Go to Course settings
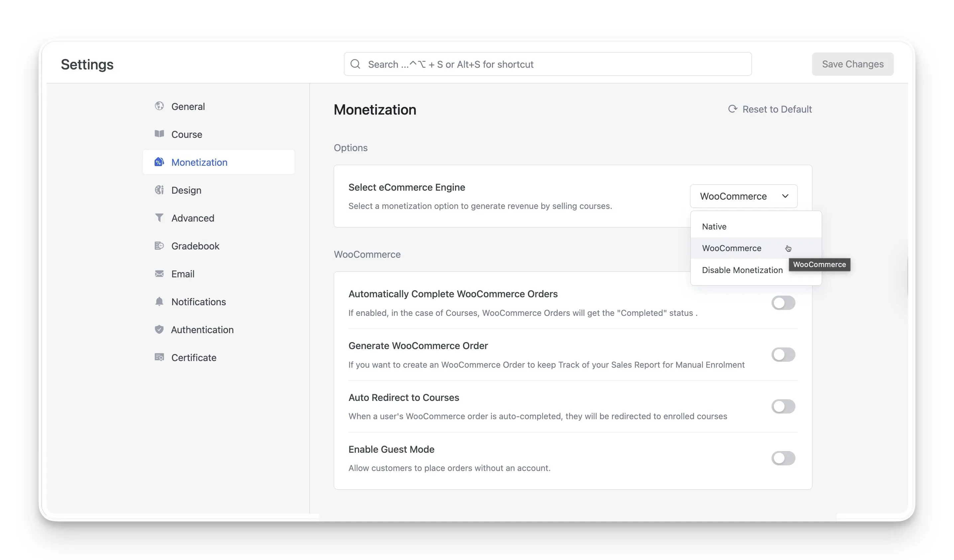Screen dimensions: 954x560 coord(218,134)
